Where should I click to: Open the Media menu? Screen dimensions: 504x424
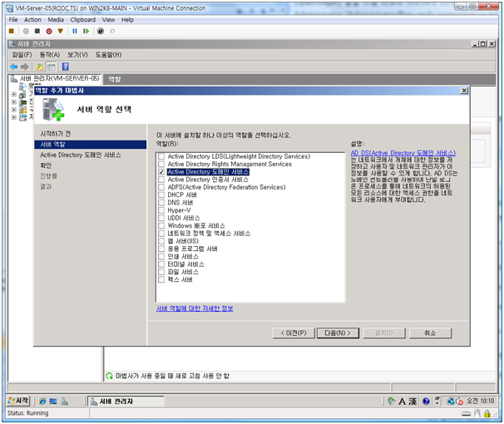point(56,20)
